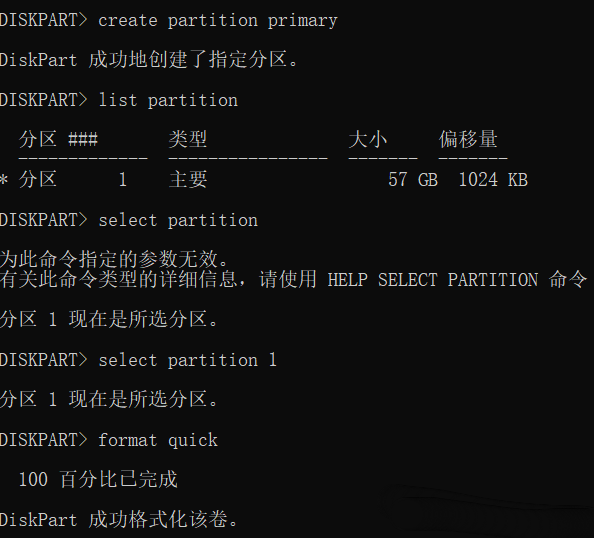Viewport: 594px width, 538px height.
Task: Click the '分区 ###' column header
Action: click(x=58, y=139)
